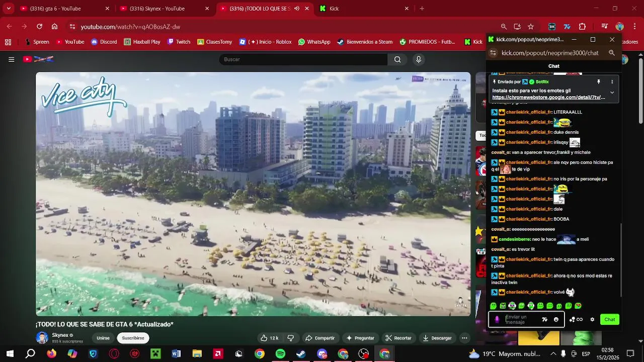644x362 pixels.
Task: Download the video with Descargar
Action: click(437, 338)
